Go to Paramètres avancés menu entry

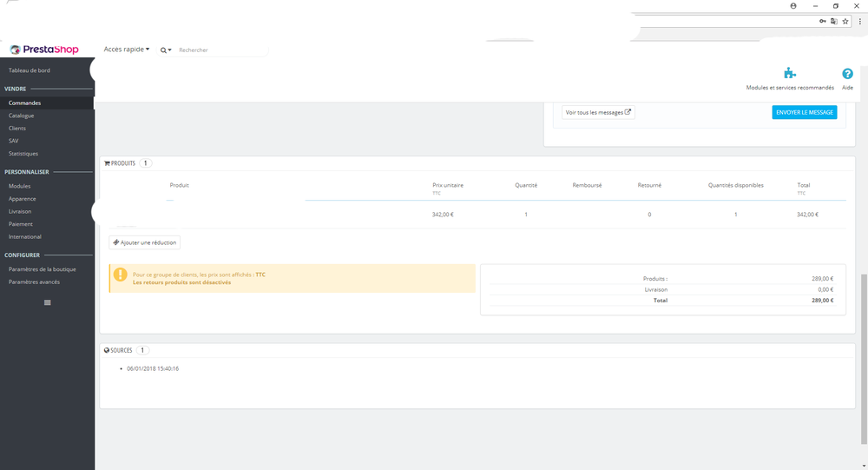pos(35,282)
